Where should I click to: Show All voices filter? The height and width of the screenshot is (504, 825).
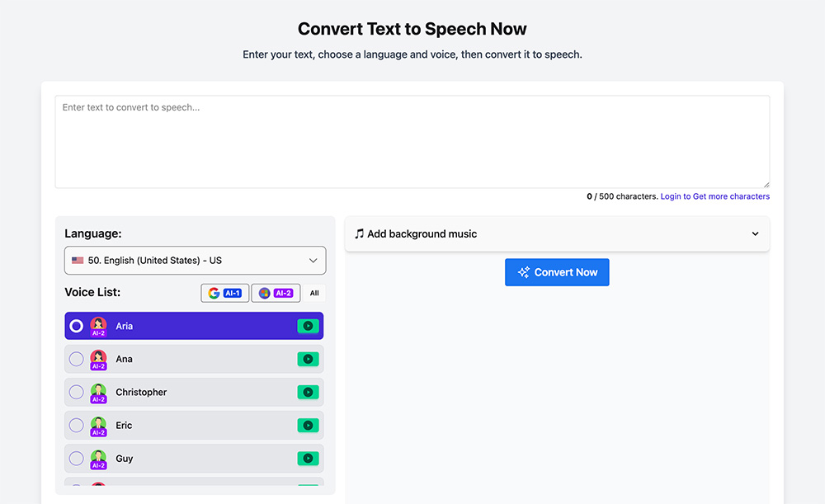tap(314, 293)
